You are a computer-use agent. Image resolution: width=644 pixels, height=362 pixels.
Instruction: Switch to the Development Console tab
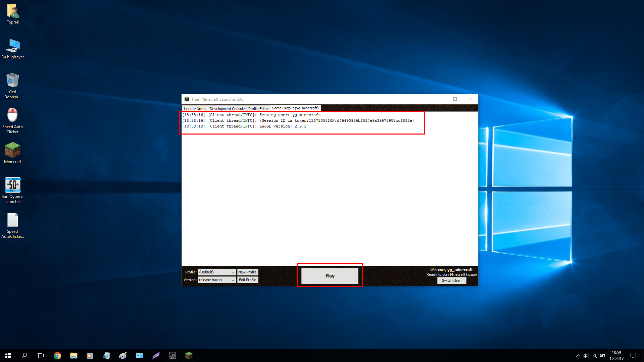(x=227, y=109)
